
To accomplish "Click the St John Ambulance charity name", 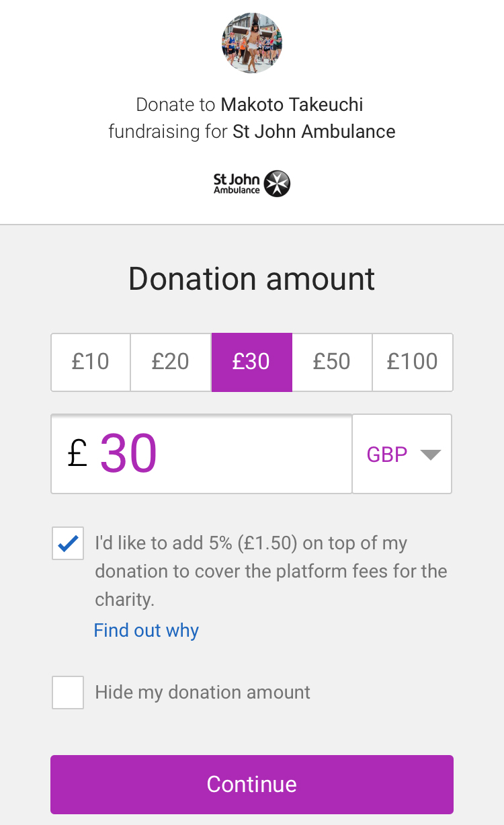I will [x=314, y=131].
